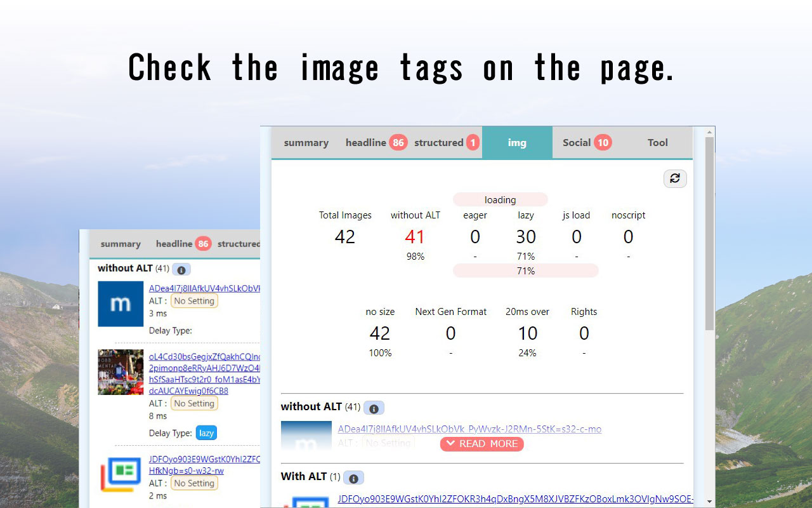Select the img tab
This screenshot has width=812, height=508.
click(x=517, y=142)
